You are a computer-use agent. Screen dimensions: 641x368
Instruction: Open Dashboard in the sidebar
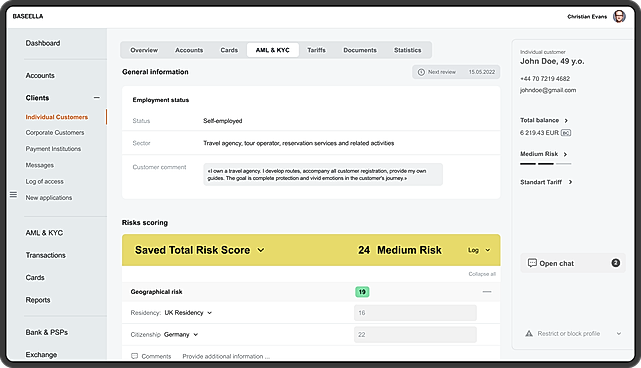click(43, 43)
